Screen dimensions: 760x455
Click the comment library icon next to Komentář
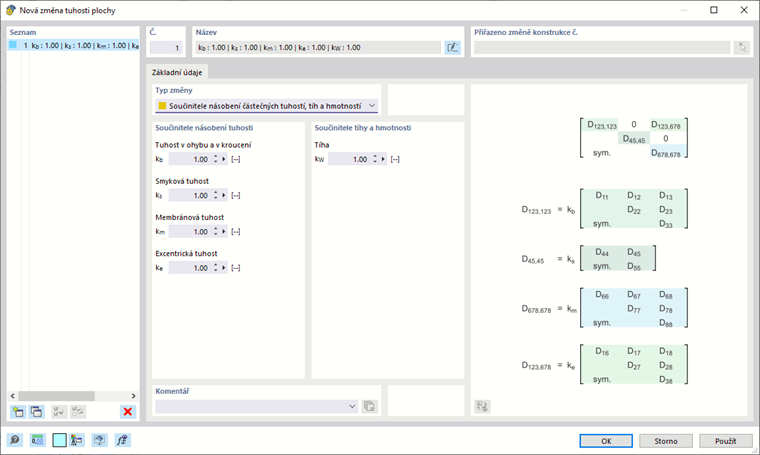tap(369, 406)
